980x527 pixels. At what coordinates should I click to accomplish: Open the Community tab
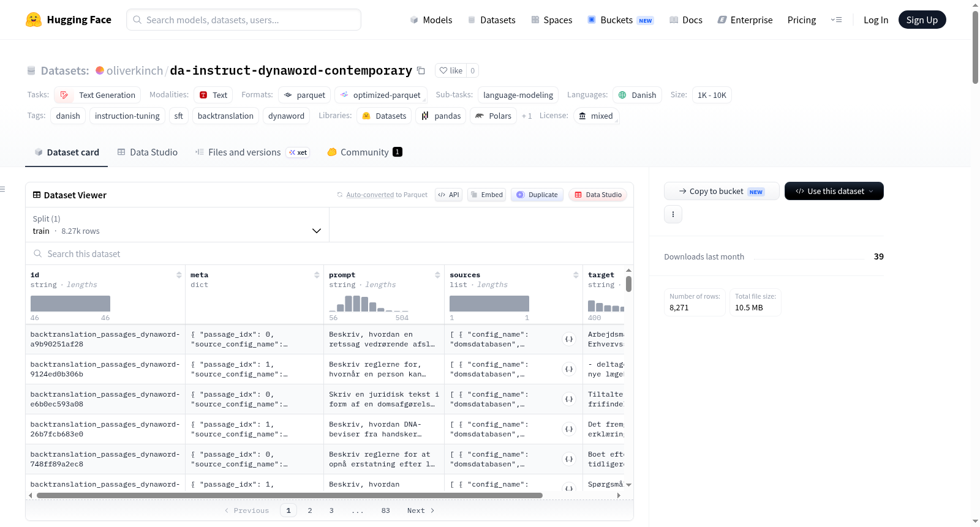click(x=364, y=152)
